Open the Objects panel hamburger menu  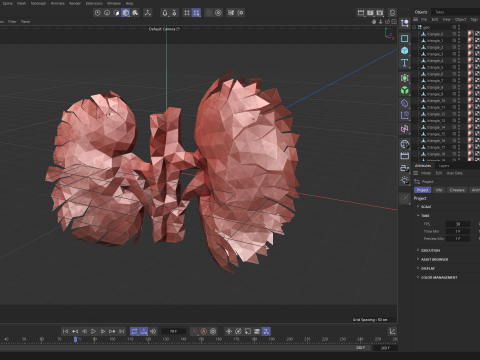click(416, 19)
